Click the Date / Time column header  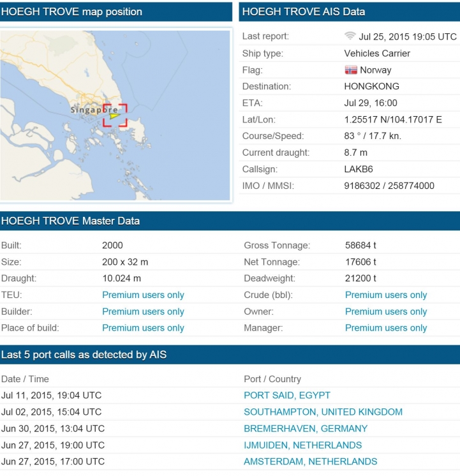click(x=25, y=379)
